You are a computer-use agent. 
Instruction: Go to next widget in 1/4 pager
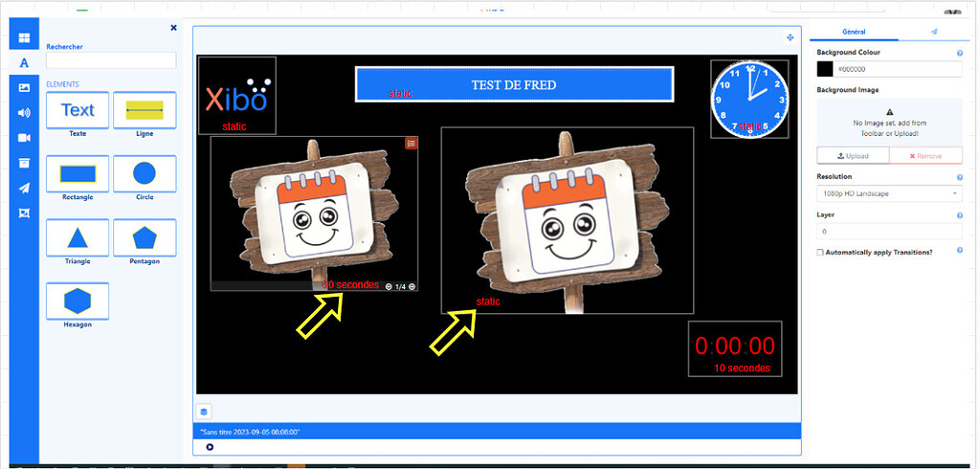[x=412, y=286]
